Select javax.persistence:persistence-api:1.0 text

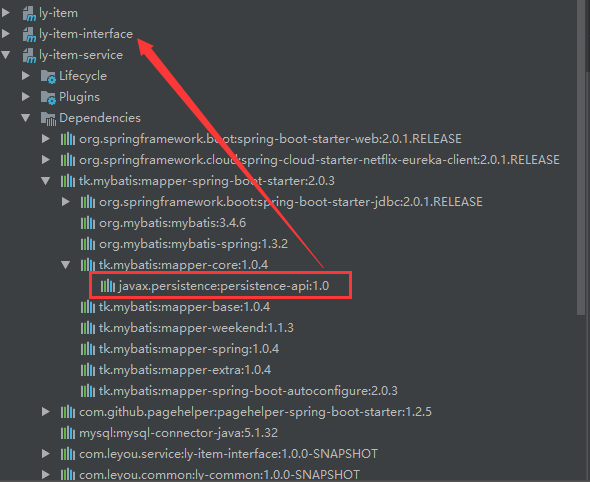click(224, 286)
